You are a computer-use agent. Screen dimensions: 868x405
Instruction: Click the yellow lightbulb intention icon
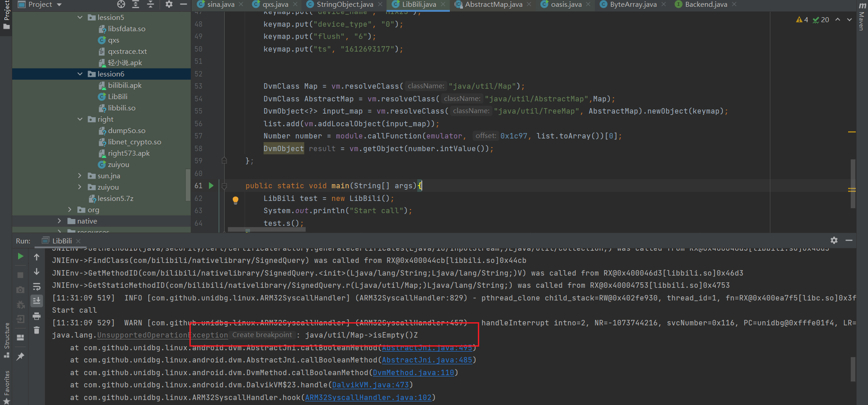coord(235,200)
